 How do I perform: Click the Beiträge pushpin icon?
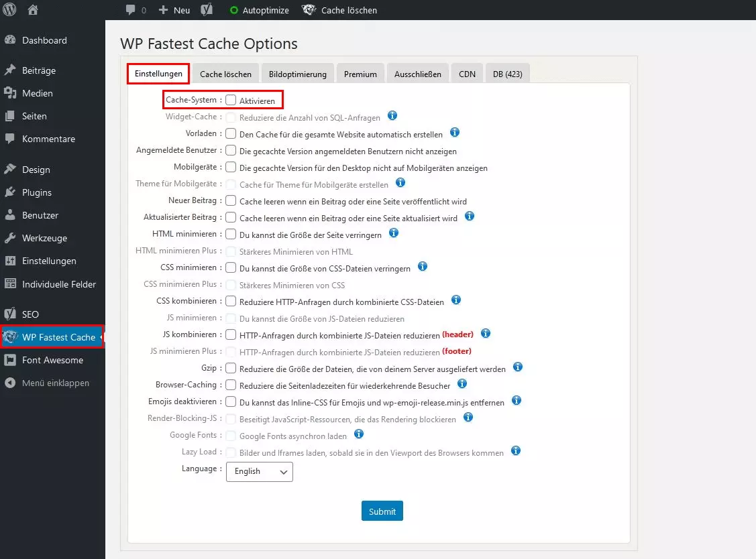click(10, 70)
